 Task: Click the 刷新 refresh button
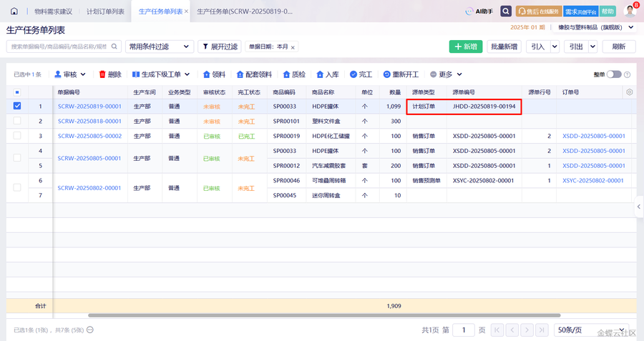[x=618, y=46]
